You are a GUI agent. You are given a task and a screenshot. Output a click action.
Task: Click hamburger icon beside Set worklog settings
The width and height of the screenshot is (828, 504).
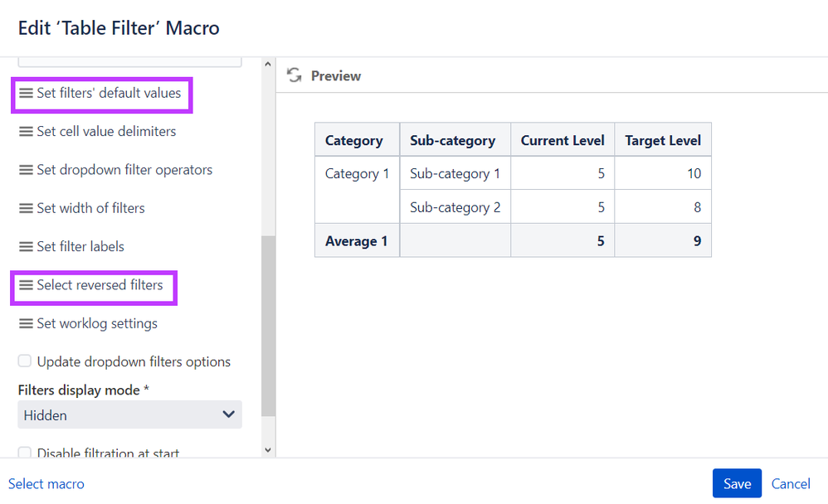point(27,324)
